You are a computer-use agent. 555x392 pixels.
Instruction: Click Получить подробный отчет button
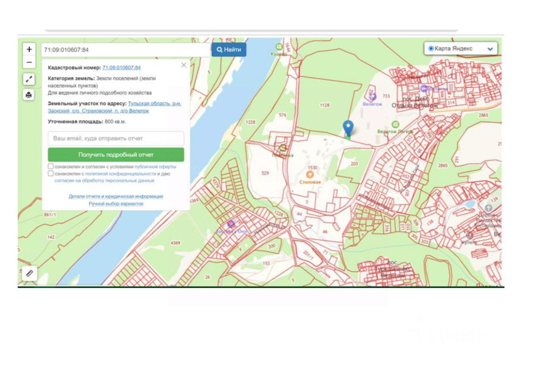[116, 155]
